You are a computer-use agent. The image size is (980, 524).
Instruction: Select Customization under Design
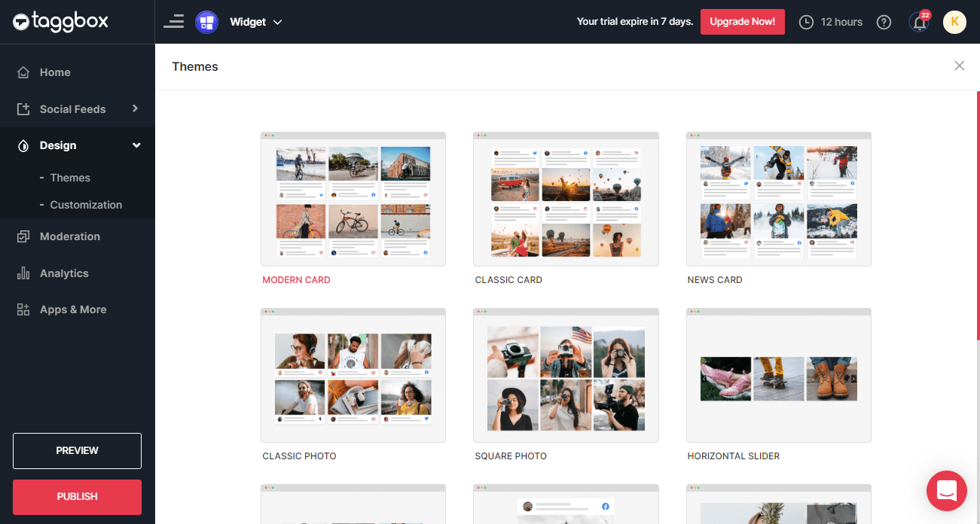pos(86,205)
